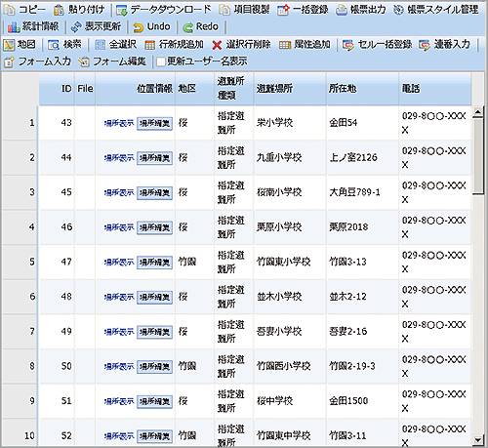The width and height of the screenshot is (488, 448).
Task: Open 連番入力 sequential numbering
Action: pyautogui.click(x=444, y=45)
